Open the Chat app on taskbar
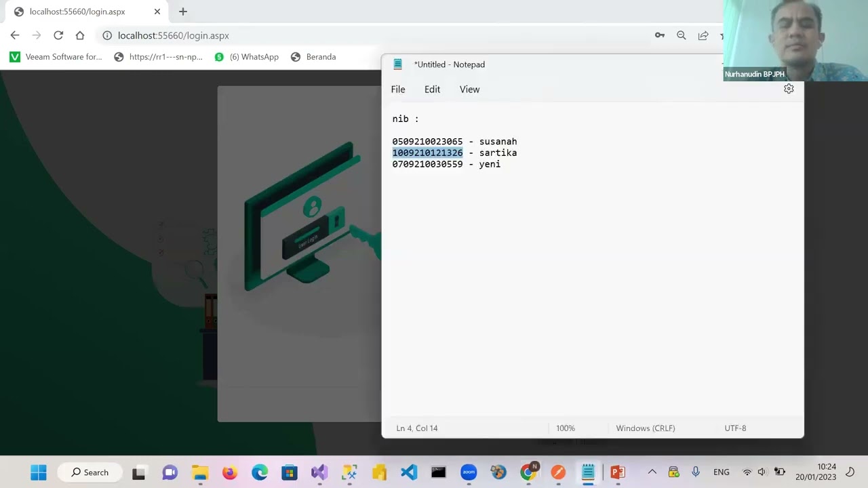 [x=170, y=472]
